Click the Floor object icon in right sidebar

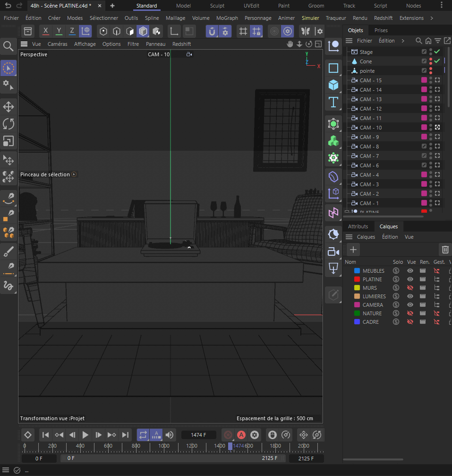tap(333, 268)
